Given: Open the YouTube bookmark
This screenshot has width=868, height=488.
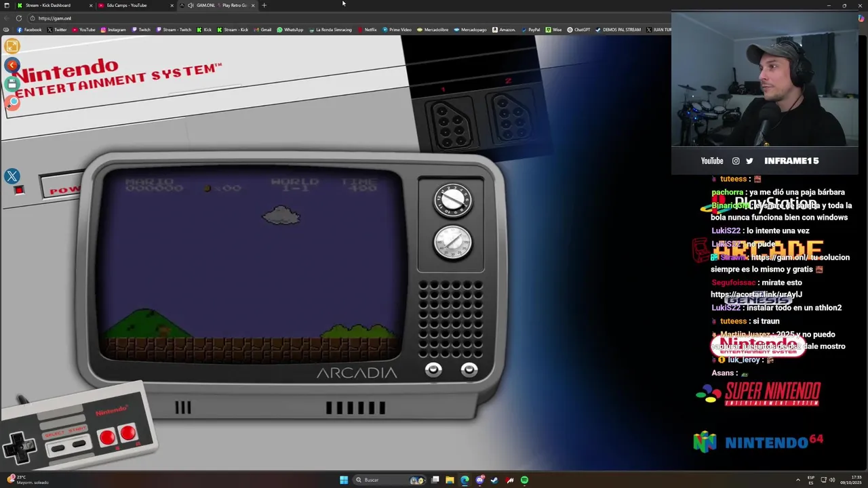Looking at the screenshot, I should [x=83, y=30].
